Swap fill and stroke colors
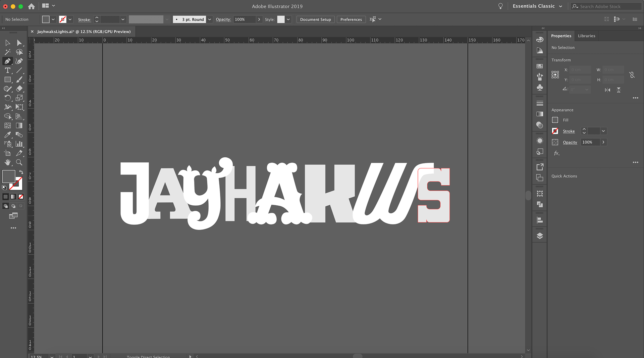Image resolution: width=644 pixels, height=358 pixels. pos(21,172)
